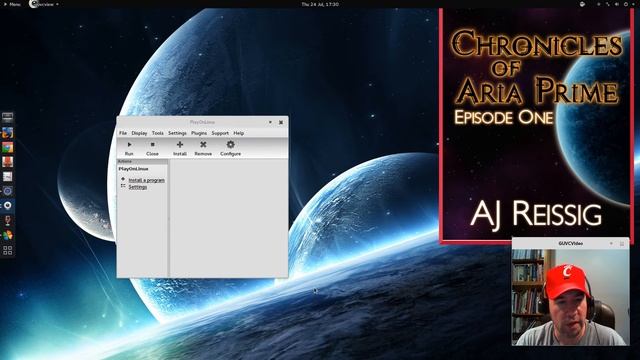Click the round tray icon left of the status icons
This screenshot has width=640, height=360.
click(582, 4)
